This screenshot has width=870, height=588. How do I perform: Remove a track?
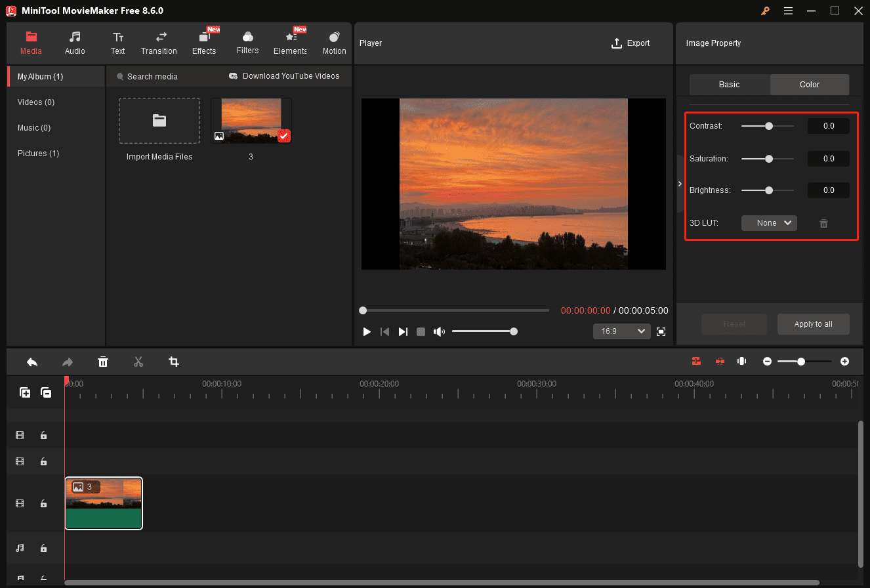click(46, 392)
